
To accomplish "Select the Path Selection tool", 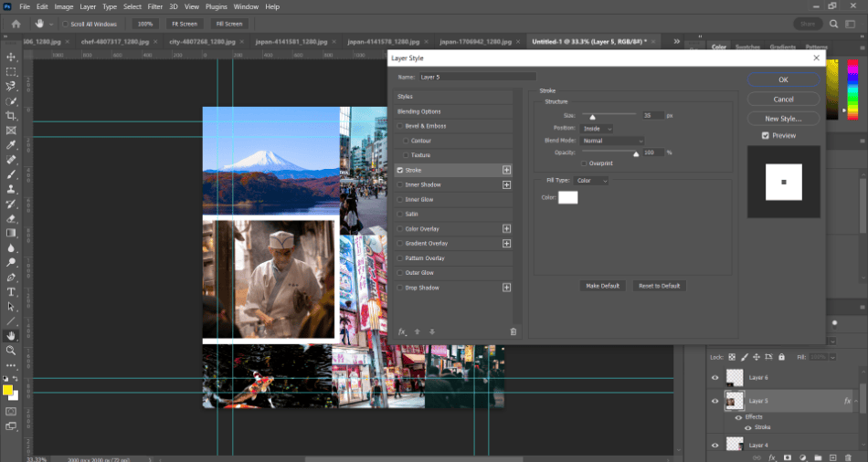I will click(x=11, y=307).
